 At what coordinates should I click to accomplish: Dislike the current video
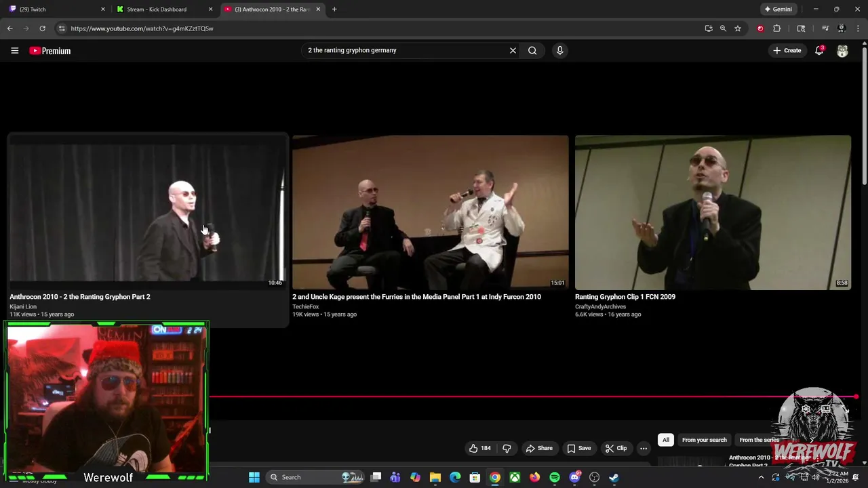507,448
